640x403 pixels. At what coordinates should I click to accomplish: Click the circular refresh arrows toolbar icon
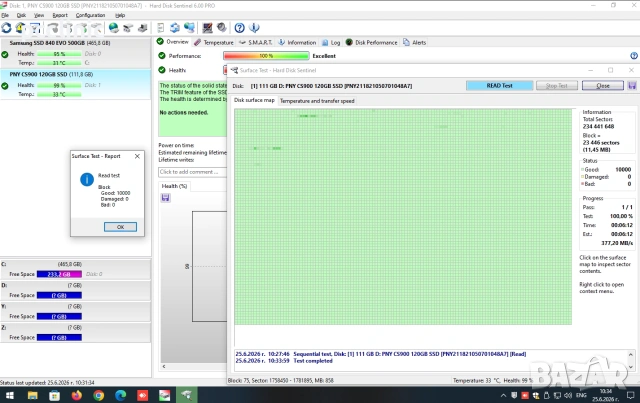pyautogui.click(x=6, y=28)
